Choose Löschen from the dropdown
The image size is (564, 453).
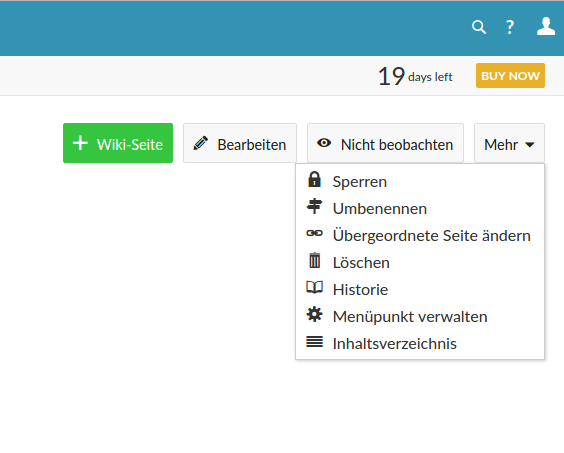[420, 262]
